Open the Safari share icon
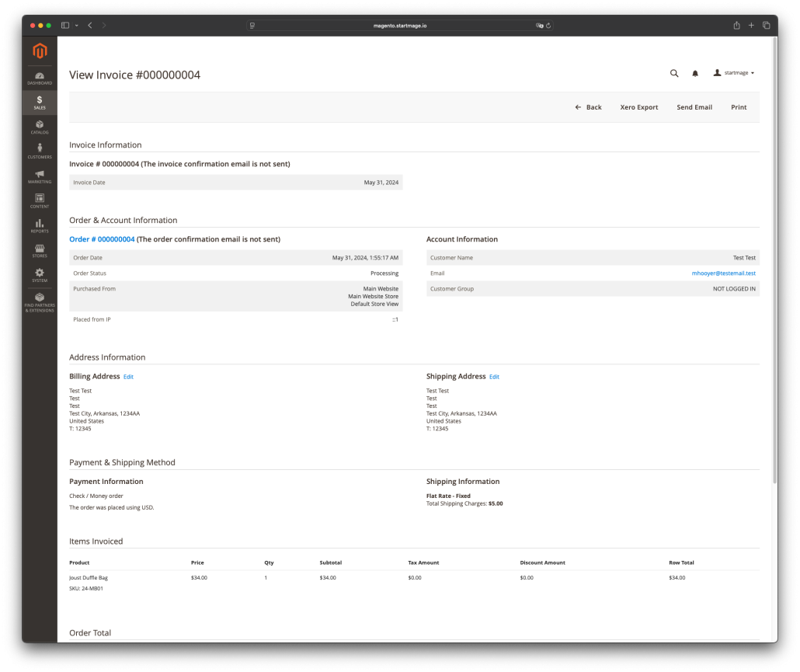 click(x=736, y=25)
